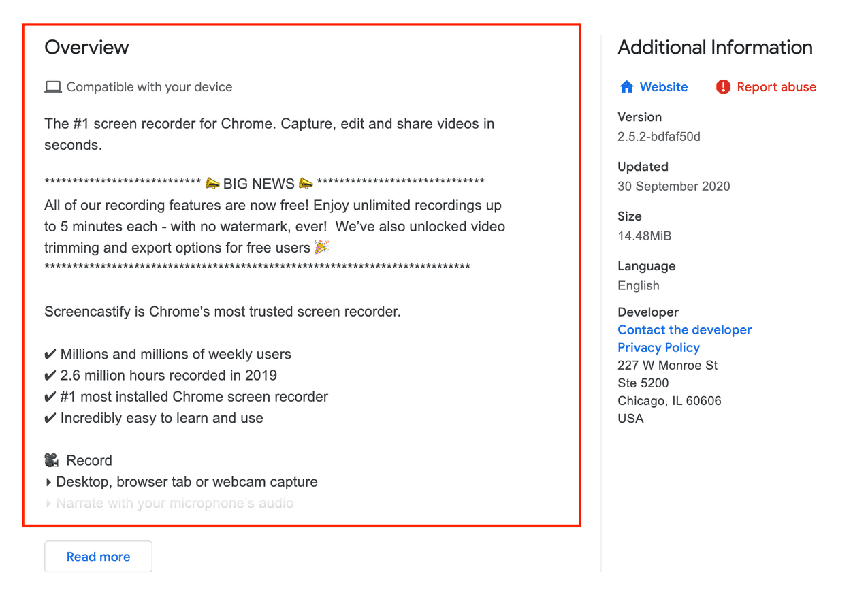
Task: Click the Report abuse option
Action: 776,86
